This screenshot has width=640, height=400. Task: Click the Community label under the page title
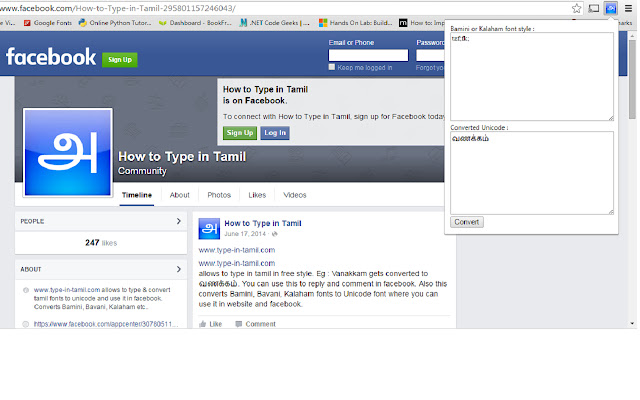click(x=142, y=171)
